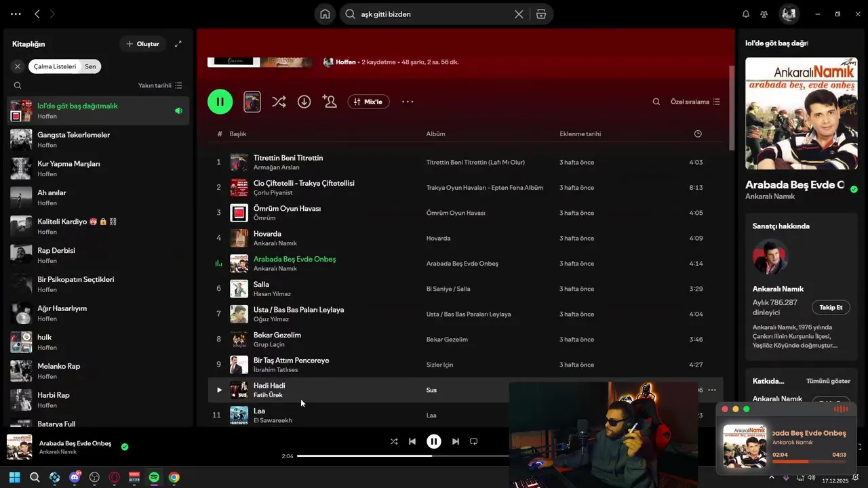Toggle repeat mode
Image resolution: width=868 pixels, height=488 pixels.
click(x=474, y=441)
